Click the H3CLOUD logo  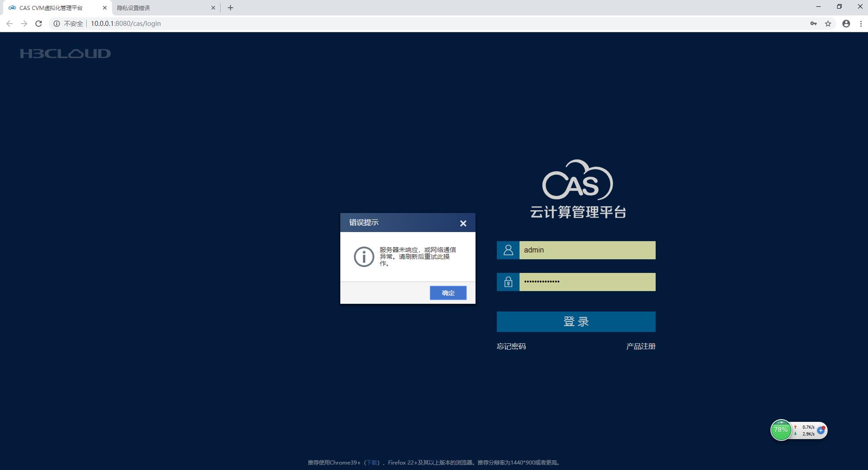click(65, 54)
